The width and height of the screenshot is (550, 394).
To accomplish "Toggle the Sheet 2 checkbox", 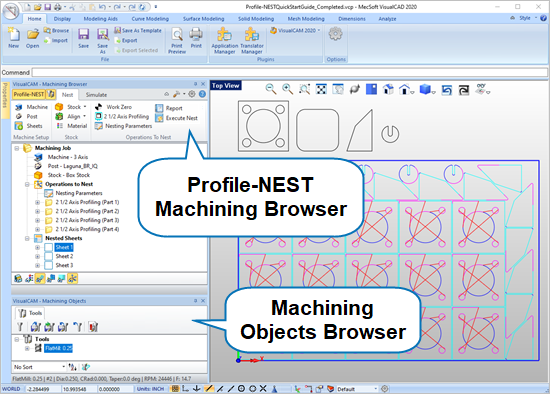I will (x=48, y=256).
